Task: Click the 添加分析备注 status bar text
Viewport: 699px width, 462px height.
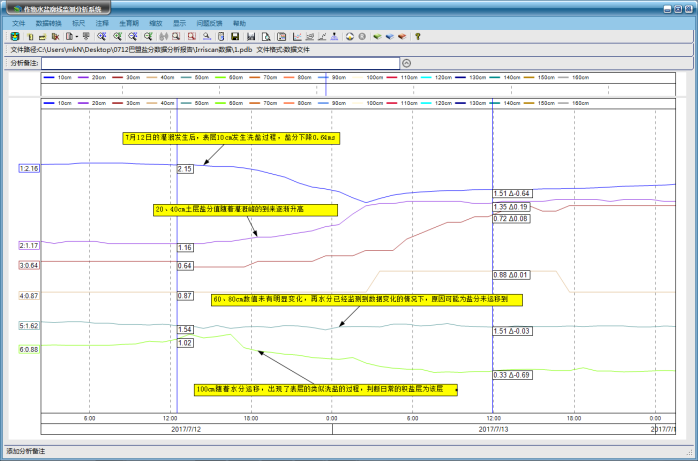Action: tap(25, 451)
